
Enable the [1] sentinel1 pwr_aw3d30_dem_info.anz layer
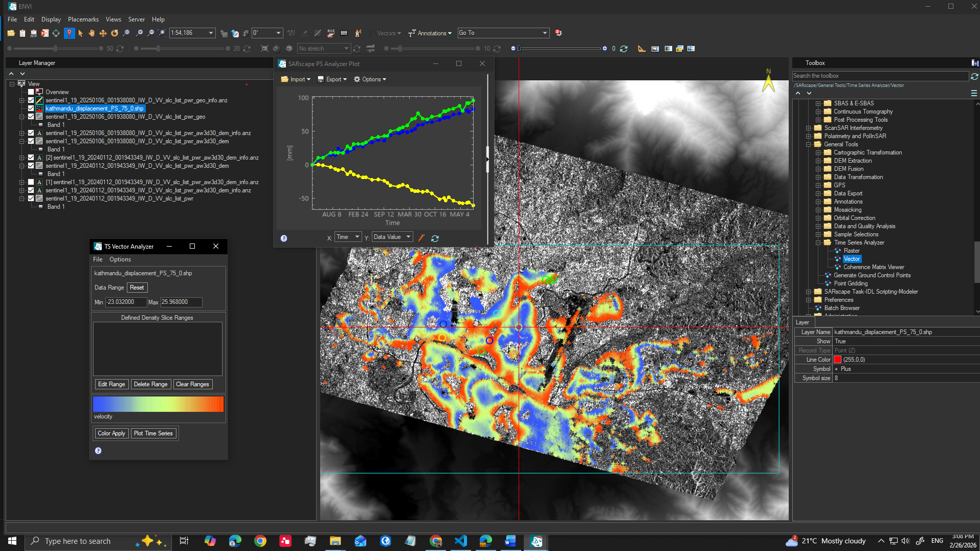point(31,182)
